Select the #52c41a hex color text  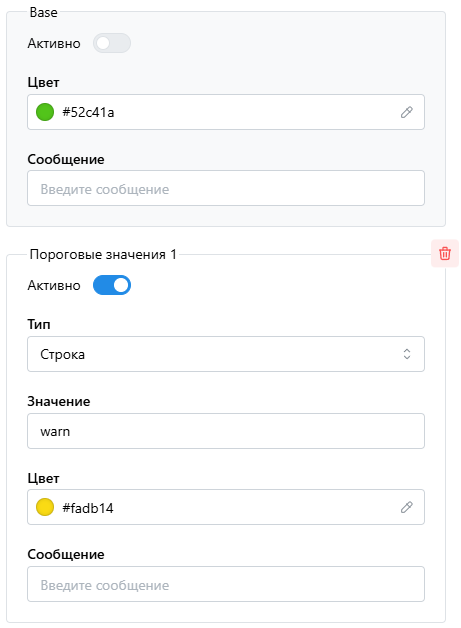(88, 112)
